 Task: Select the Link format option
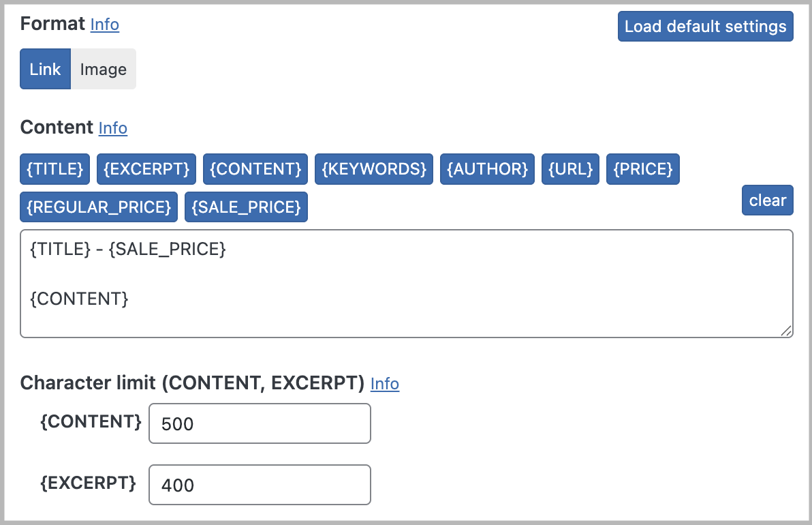(45, 69)
